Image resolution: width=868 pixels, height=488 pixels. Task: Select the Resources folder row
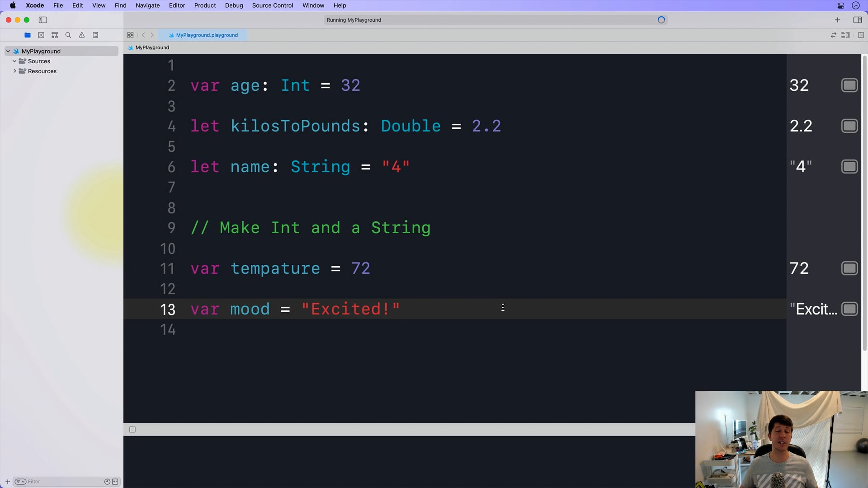(x=61, y=71)
